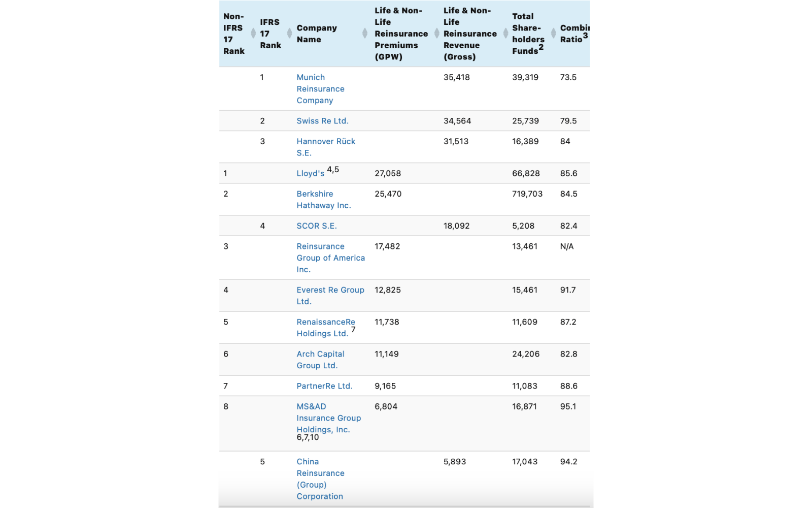Sort by Company Name column arrows

point(365,34)
